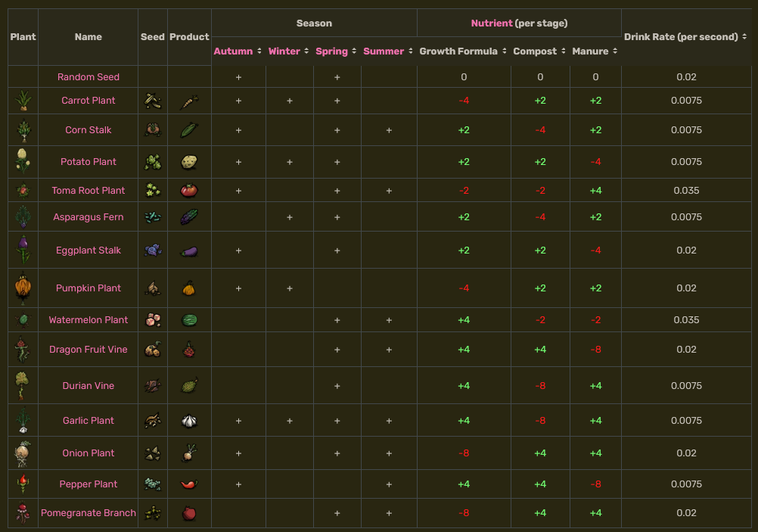The height and width of the screenshot is (532, 758).
Task: Click the potato product icon
Action: point(189,162)
